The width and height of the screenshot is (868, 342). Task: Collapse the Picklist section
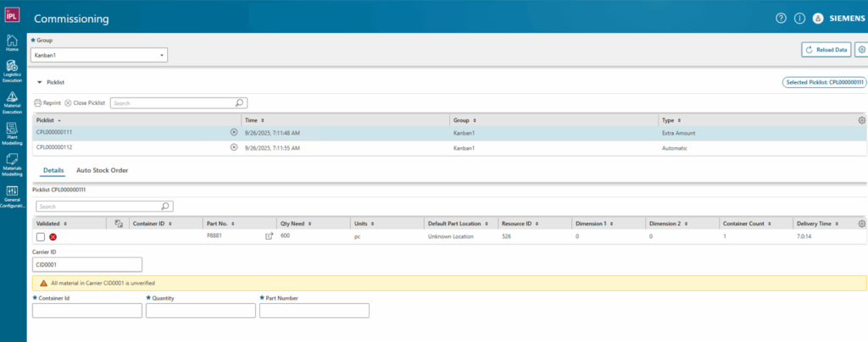38,82
